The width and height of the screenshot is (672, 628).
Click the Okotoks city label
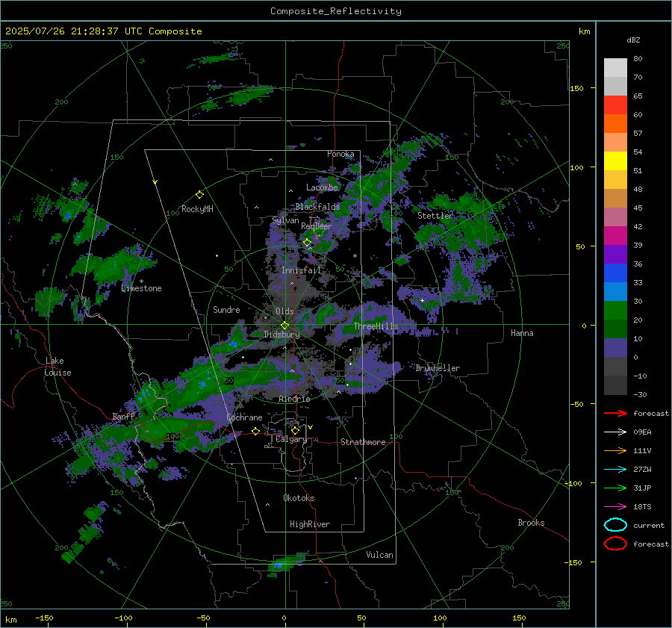tap(299, 498)
